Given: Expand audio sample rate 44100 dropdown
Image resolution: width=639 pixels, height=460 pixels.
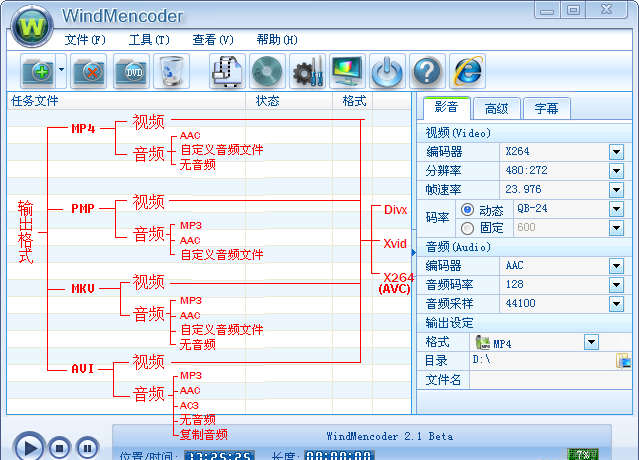Looking at the screenshot, I should click(x=617, y=304).
